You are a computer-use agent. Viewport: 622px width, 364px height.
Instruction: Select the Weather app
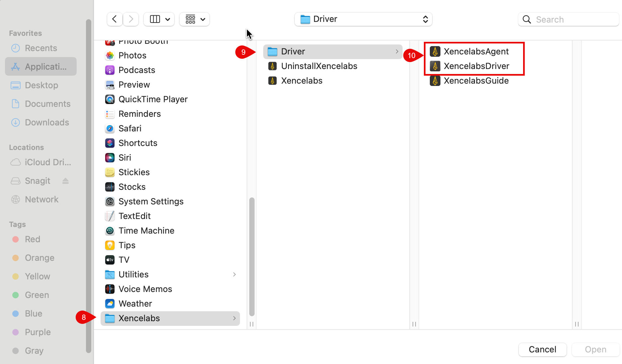coord(170,304)
